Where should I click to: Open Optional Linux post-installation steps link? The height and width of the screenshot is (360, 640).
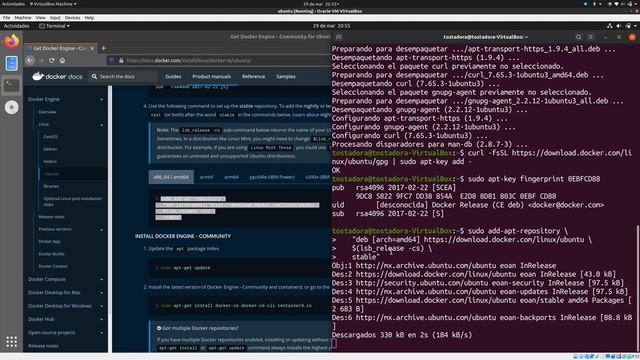(72, 201)
